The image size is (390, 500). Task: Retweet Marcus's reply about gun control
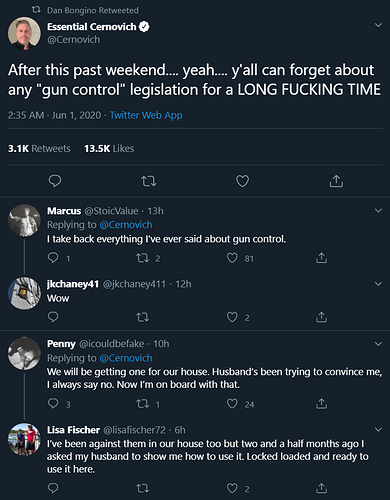tap(143, 258)
